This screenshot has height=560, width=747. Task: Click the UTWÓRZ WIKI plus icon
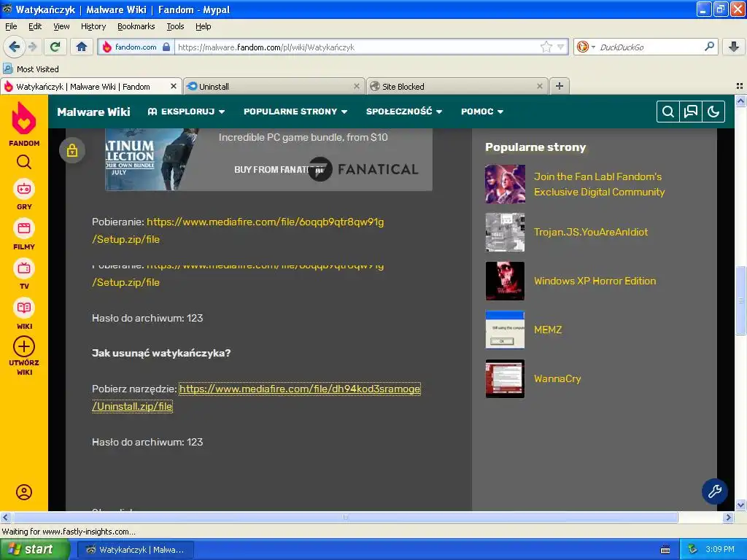click(24, 346)
